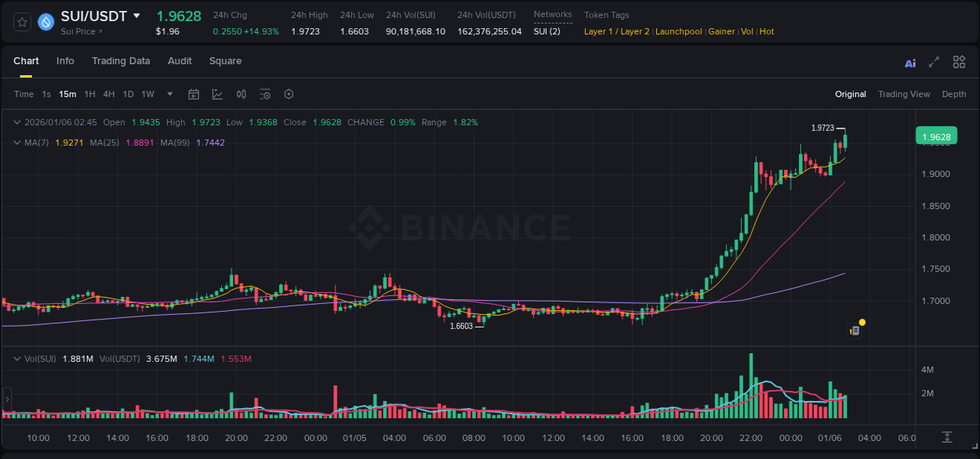980x459 pixels.
Task: Expand the candle OHLC info chevron
Action: pyautogui.click(x=17, y=122)
